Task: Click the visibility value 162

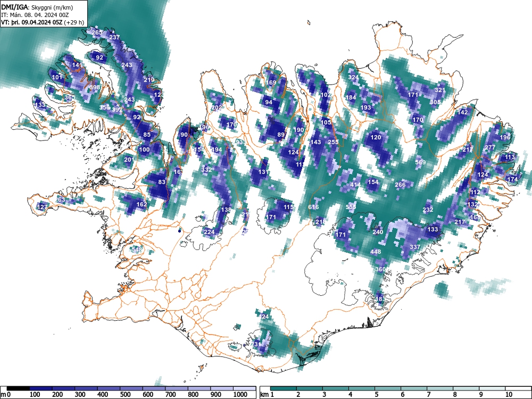Action: coord(142,204)
